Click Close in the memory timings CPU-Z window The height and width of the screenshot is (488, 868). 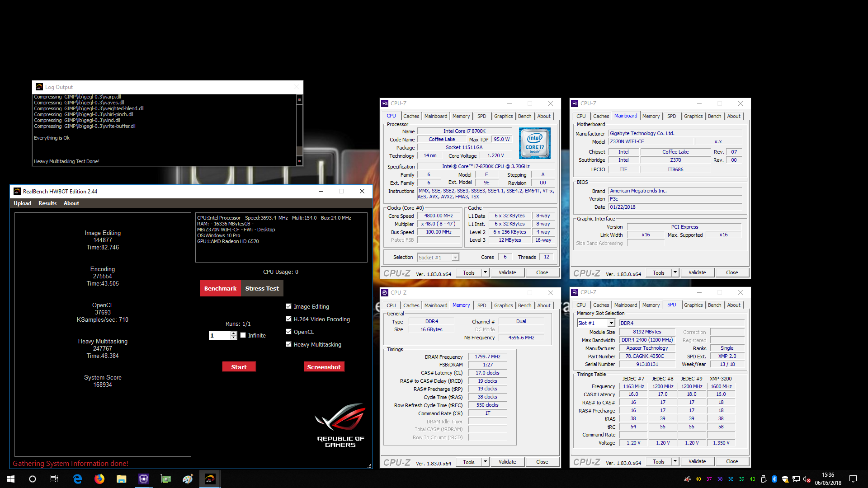pyautogui.click(x=542, y=462)
